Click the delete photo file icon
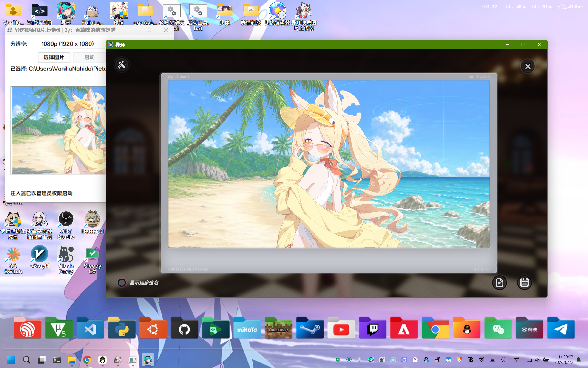This screenshot has height=368, width=588. click(499, 283)
